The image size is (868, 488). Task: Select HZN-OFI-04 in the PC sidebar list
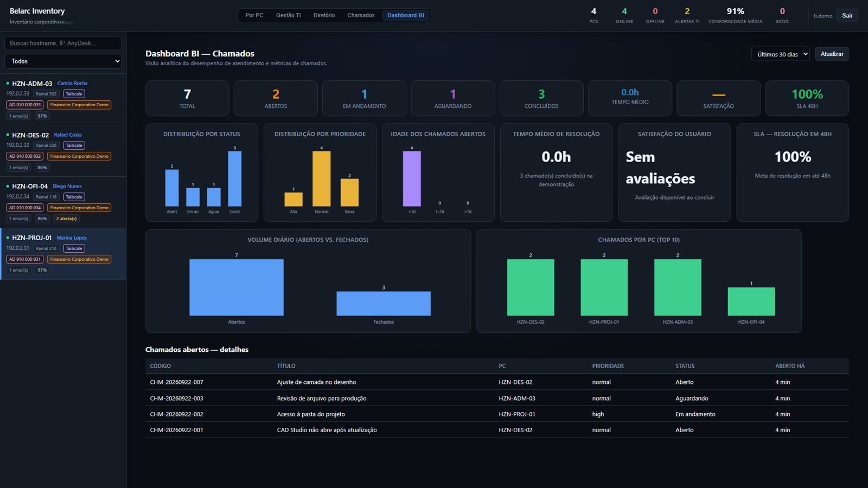pyautogui.click(x=63, y=202)
